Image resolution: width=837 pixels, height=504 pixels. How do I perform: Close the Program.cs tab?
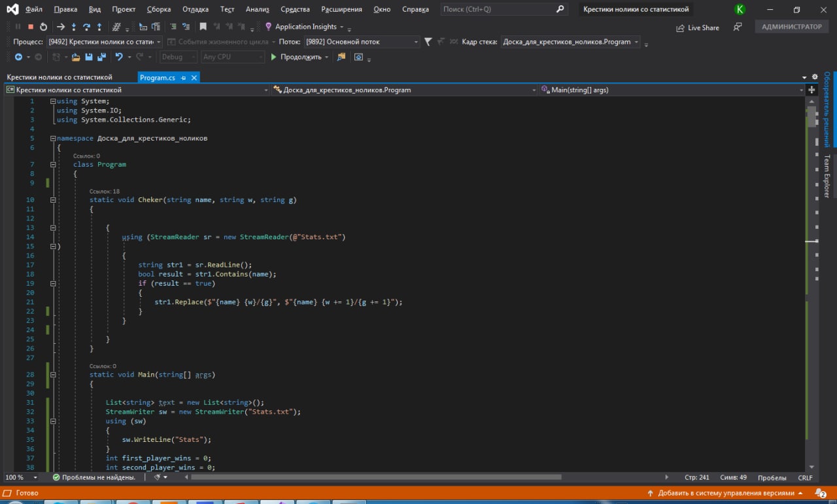[x=194, y=77]
